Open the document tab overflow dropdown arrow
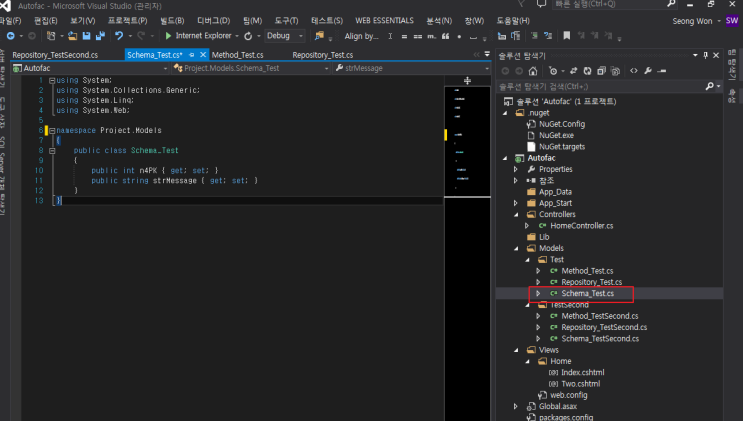 tap(487, 54)
